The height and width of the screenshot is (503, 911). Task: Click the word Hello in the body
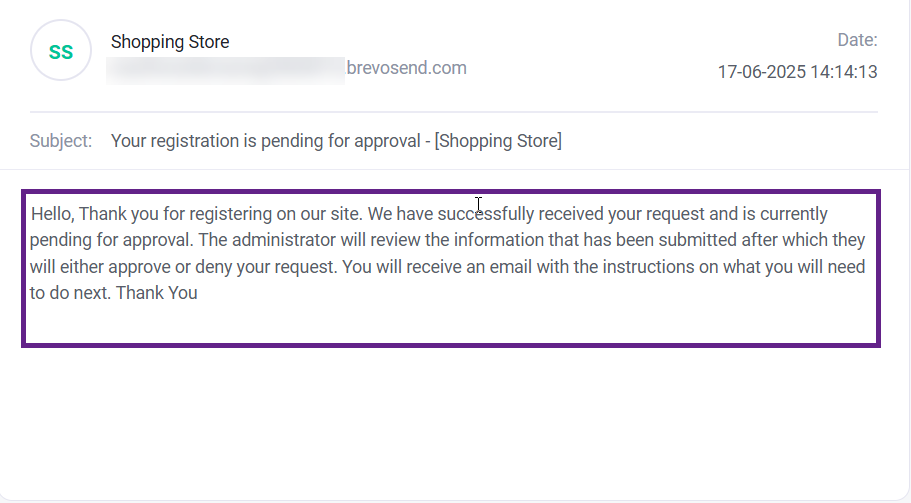click(52, 214)
